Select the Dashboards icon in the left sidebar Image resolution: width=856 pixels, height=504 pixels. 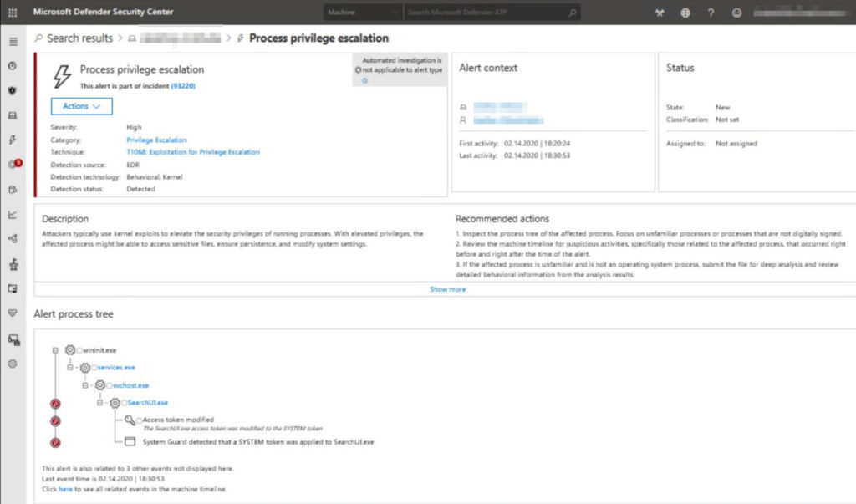(x=12, y=65)
